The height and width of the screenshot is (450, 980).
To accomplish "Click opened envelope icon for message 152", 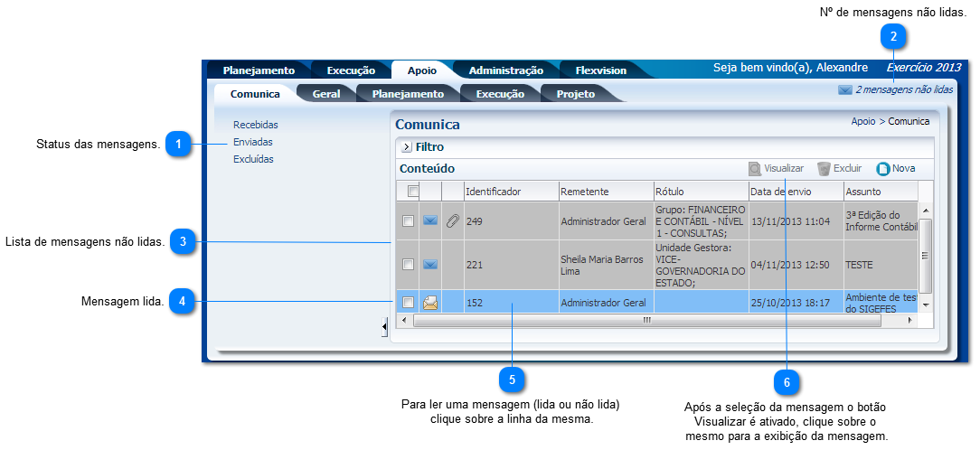I will 430,303.
